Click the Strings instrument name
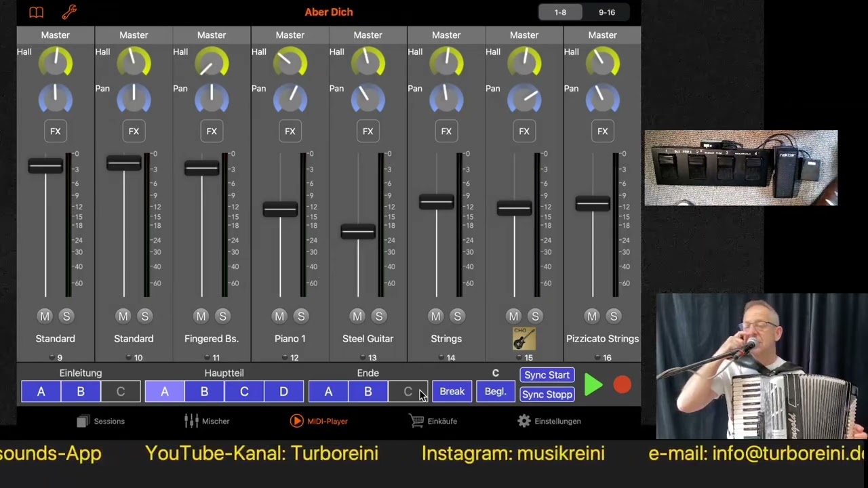Viewport: 868px width, 488px height. (x=446, y=338)
